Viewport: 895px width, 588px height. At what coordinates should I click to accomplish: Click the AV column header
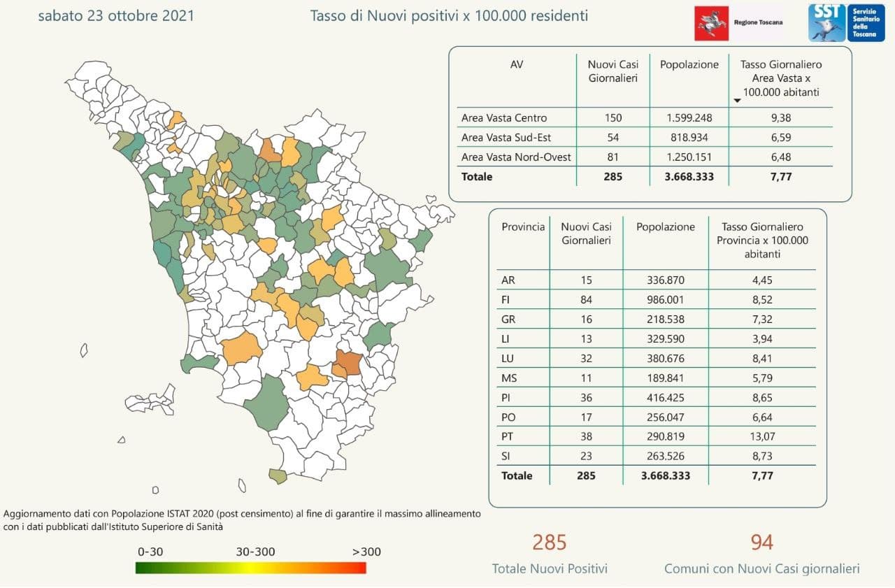[x=517, y=64]
